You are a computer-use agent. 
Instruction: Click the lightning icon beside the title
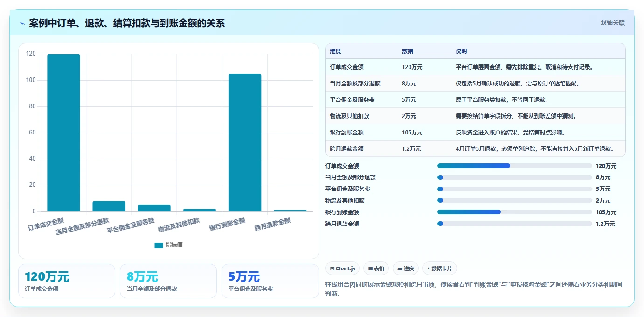click(x=22, y=23)
